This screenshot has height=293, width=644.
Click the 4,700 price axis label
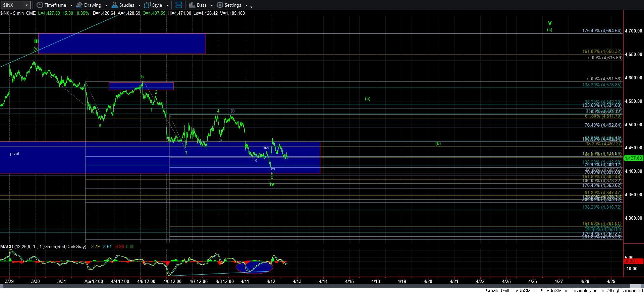click(633, 31)
